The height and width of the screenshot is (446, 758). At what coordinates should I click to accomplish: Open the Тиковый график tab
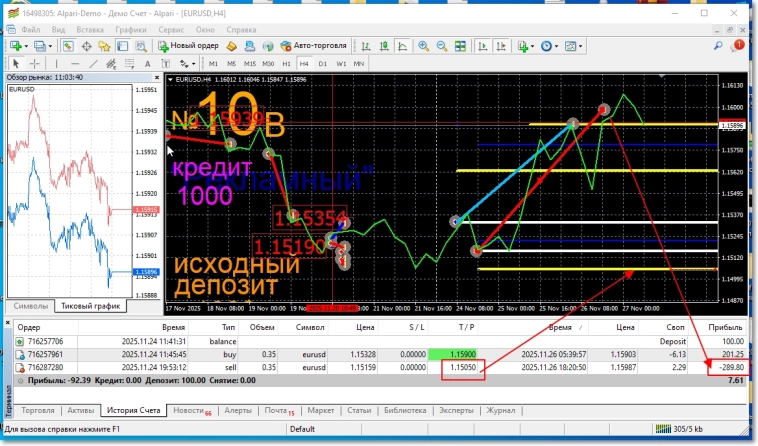[90, 306]
